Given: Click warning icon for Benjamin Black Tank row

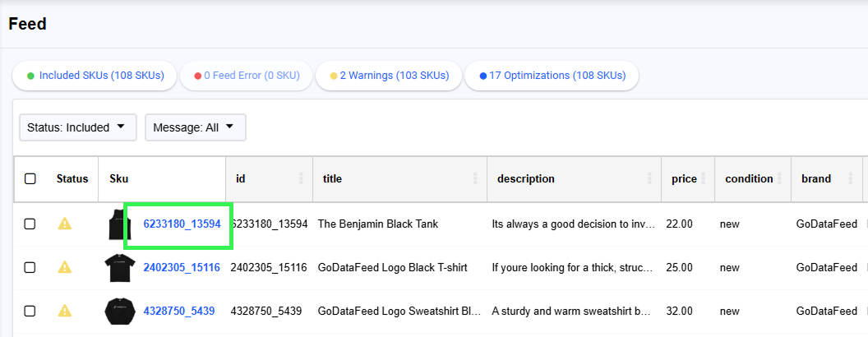Looking at the screenshot, I should click(64, 224).
